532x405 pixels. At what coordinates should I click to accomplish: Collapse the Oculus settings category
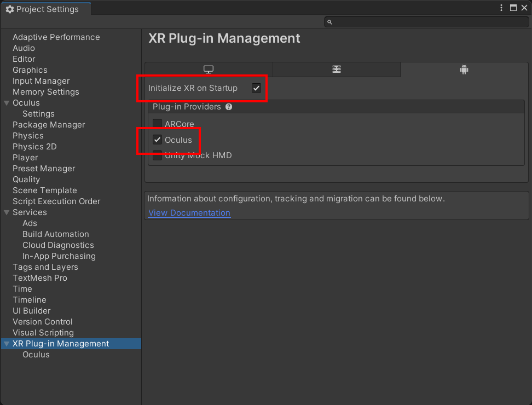click(7, 103)
